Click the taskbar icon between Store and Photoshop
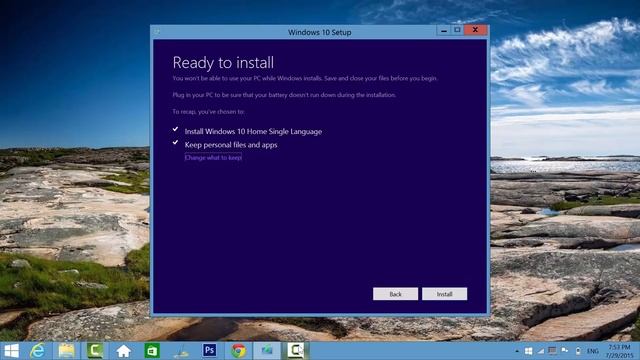The image size is (640, 360). 181,351
